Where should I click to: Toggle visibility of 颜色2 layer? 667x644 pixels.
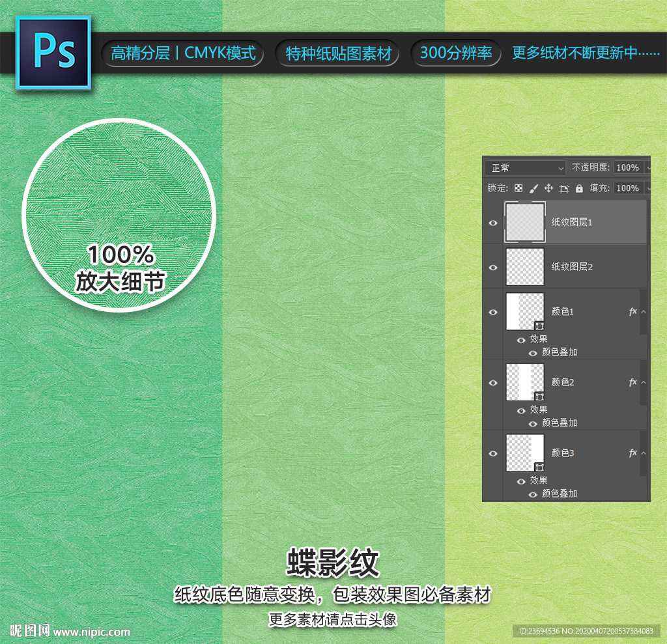point(493,382)
